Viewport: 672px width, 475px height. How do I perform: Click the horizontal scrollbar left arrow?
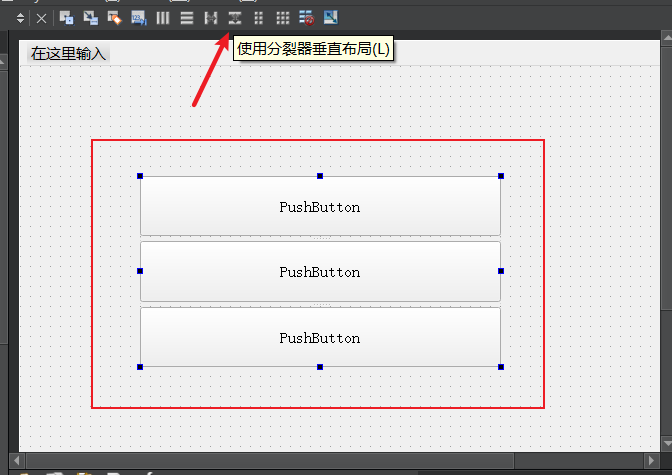[17, 461]
